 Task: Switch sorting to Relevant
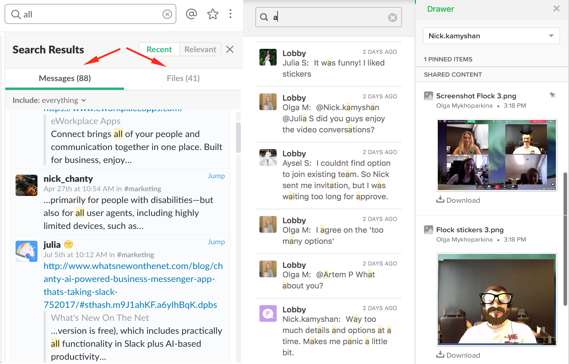pyautogui.click(x=200, y=49)
